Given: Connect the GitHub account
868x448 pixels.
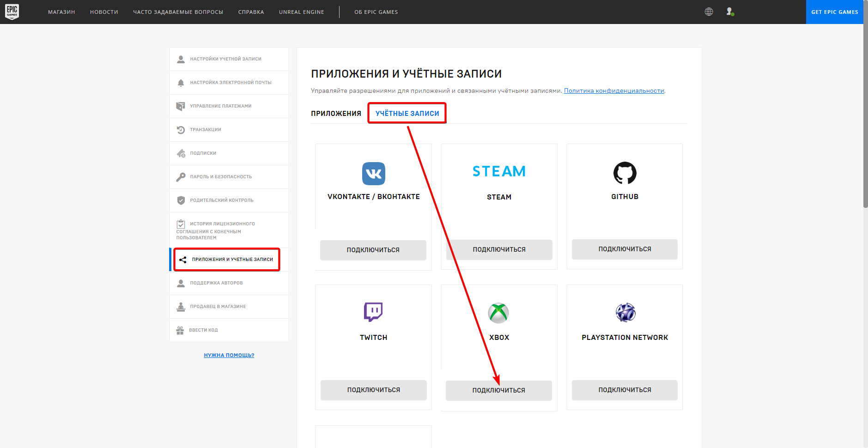Looking at the screenshot, I should pyautogui.click(x=625, y=249).
